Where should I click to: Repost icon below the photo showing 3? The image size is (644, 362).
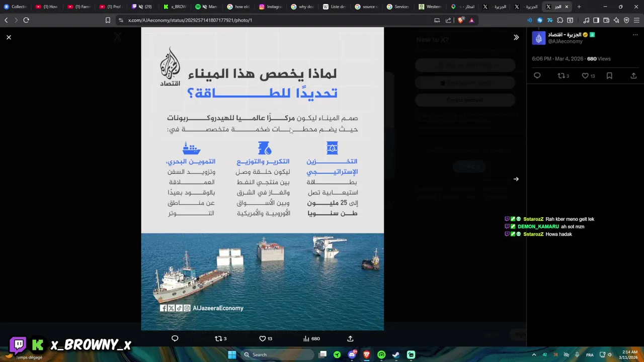point(220,338)
